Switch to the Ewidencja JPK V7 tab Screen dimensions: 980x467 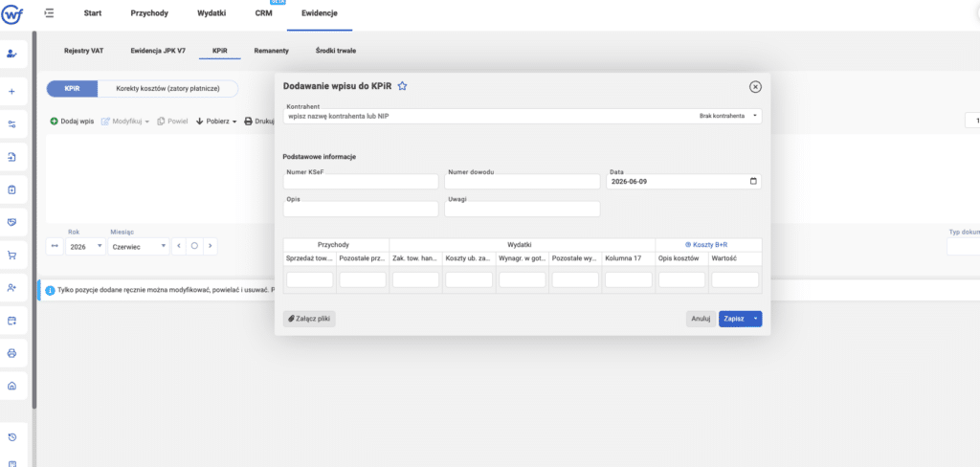(x=158, y=51)
